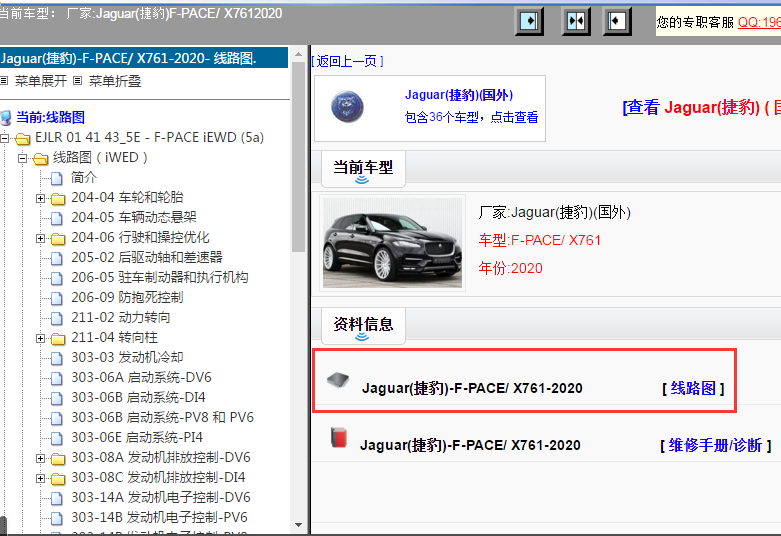Expand the 303-08A 发动机排放控制-DV6 node
This screenshot has height=536, width=781.
click(x=40, y=458)
